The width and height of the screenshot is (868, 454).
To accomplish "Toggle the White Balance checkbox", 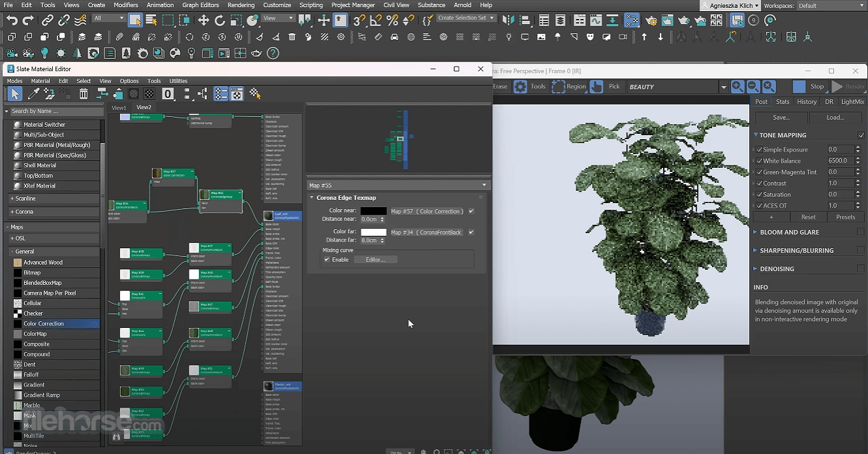I will (x=759, y=161).
